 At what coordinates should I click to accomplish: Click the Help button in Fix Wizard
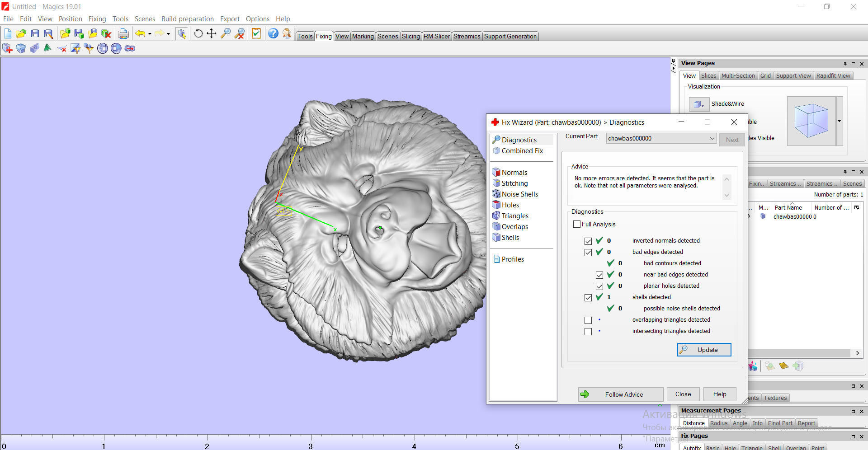[720, 394]
